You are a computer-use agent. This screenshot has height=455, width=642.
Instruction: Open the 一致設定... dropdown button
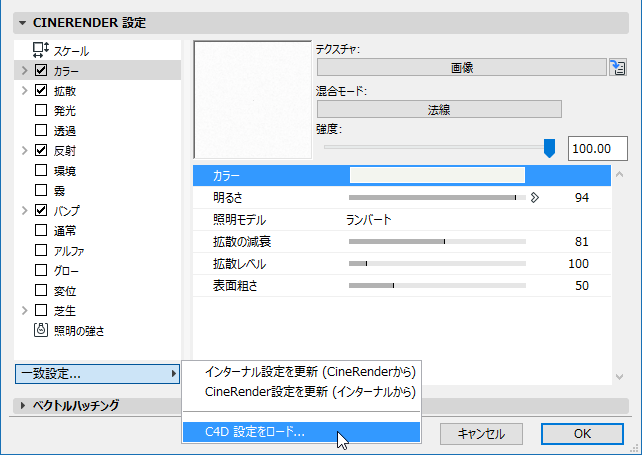click(x=97, y=374)
